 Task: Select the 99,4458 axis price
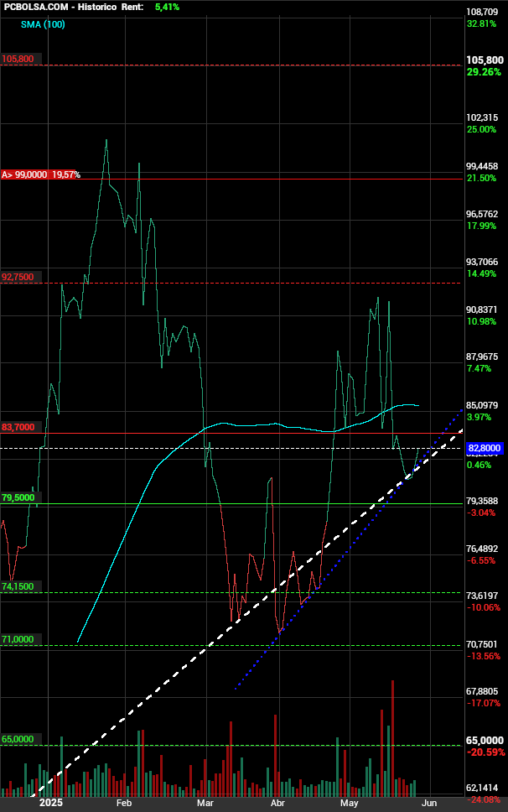pos(482,166)
